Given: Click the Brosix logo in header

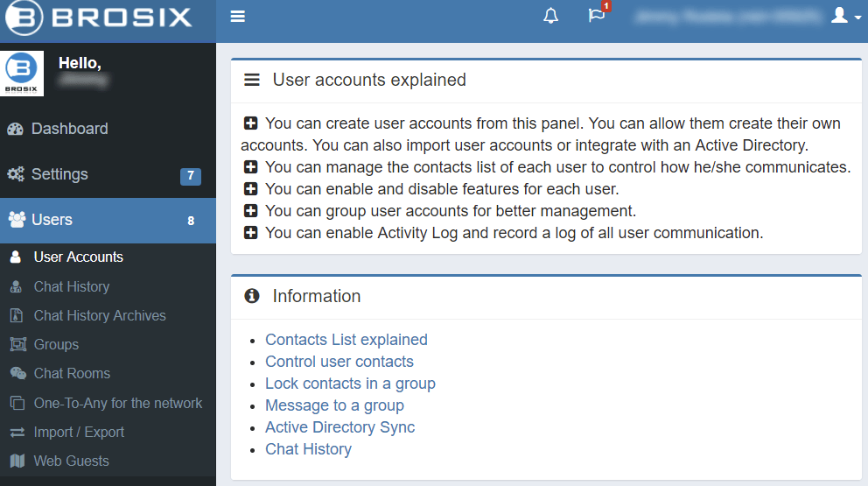Looking at the screenshot, I should (99, 18).
